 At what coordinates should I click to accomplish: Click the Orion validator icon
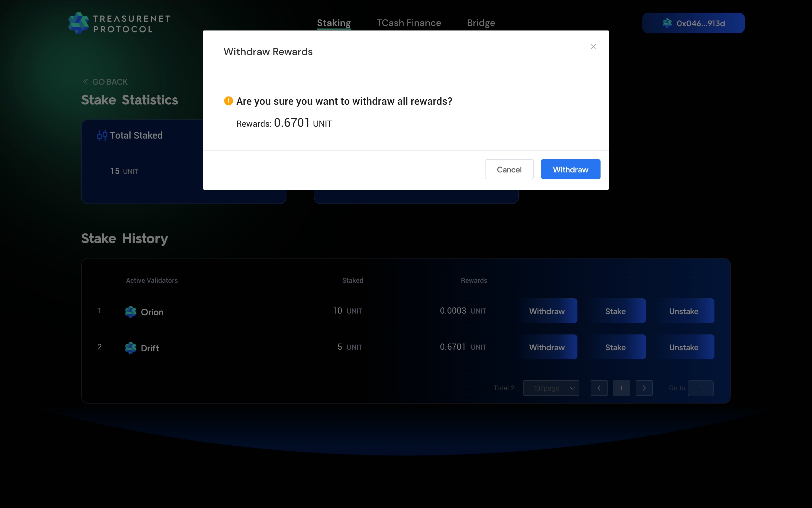click(x=131, y=312)
